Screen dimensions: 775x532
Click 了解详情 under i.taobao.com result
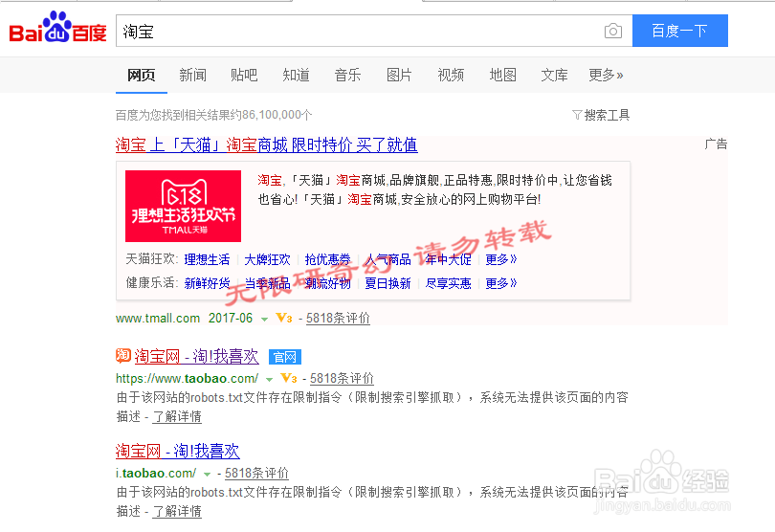[x=177, y=511]
